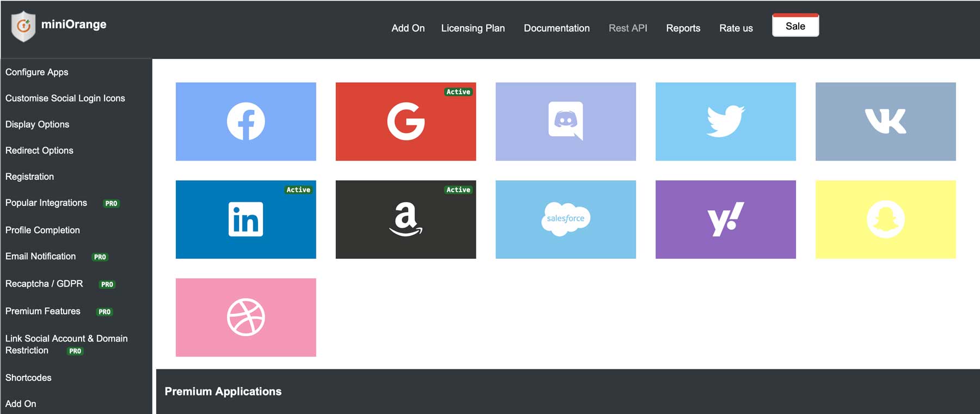Open Redirect Options in sidebar
This screenshot has width=980, height=414.
(x=39, y=150)
